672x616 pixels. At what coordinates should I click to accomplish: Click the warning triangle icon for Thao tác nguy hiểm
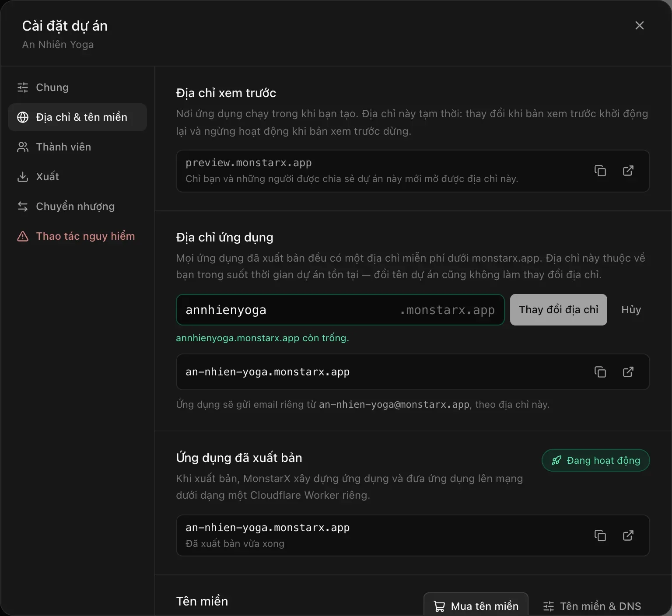(23, 236)
